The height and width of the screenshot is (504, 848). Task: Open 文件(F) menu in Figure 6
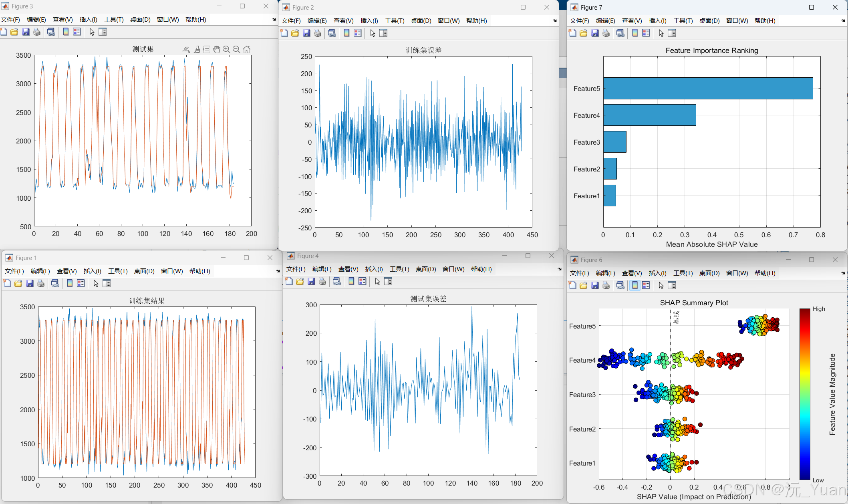[579, 273]
